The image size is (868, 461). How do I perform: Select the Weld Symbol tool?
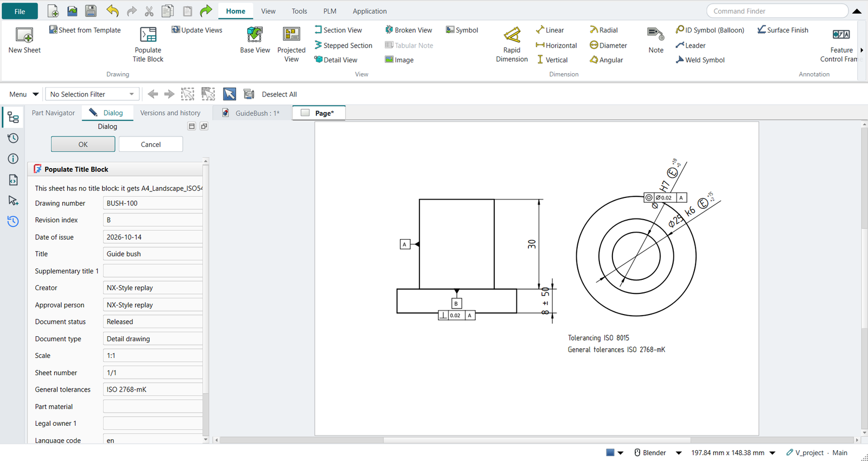[x=700, y=60]
